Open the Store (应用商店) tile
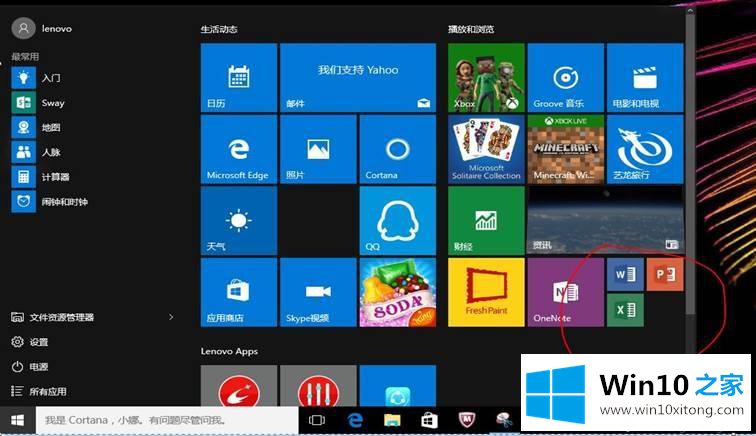 (239, 292)
